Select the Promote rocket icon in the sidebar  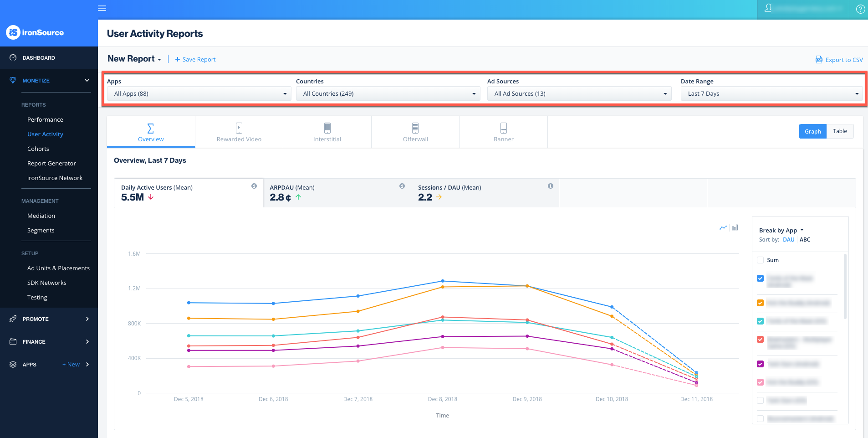[13, 319]
